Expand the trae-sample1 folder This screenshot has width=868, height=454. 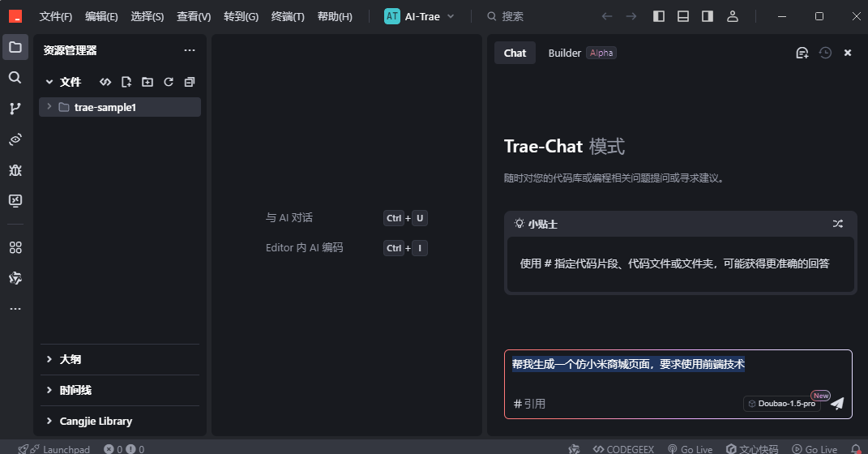pos(49,107)
